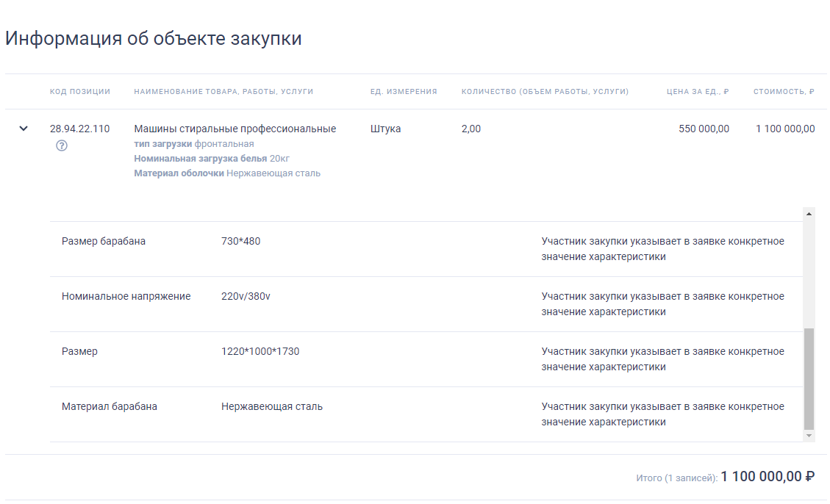Click the total sum 1 100 000,00 ₽
Viewport: 830px width, 504px height.
coord(768,477)
